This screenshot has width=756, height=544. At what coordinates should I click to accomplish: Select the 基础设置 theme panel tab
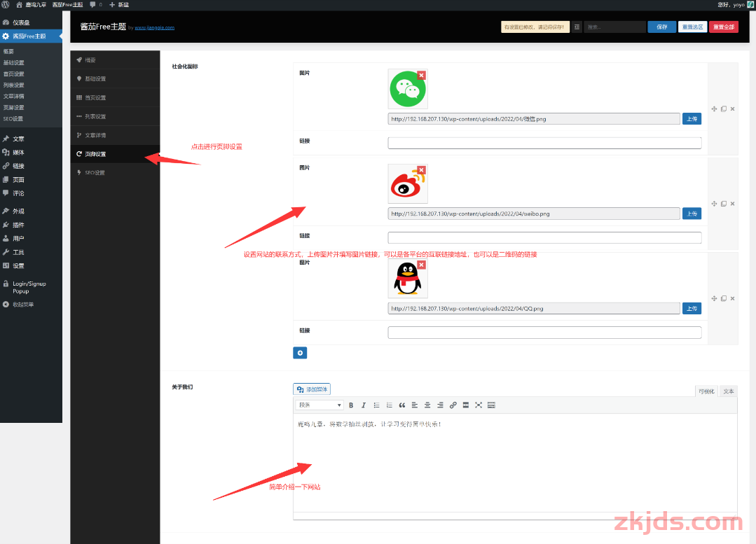point(115,78)
